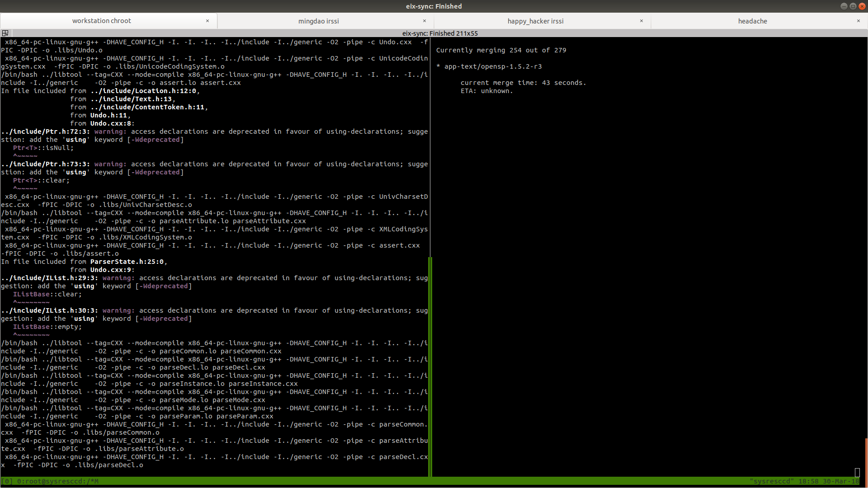868x488 pixels.
Task: Click the 'ETA: unknown.' line
Action: 486,91
